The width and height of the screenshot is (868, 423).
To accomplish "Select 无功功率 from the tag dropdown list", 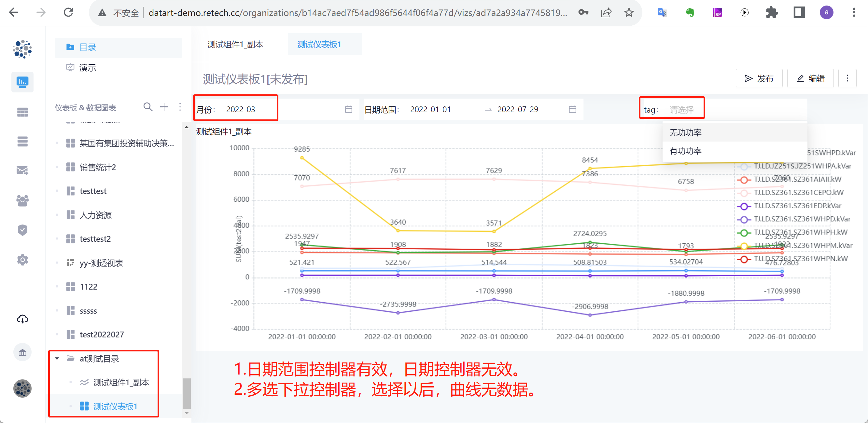I will [685, 132].
